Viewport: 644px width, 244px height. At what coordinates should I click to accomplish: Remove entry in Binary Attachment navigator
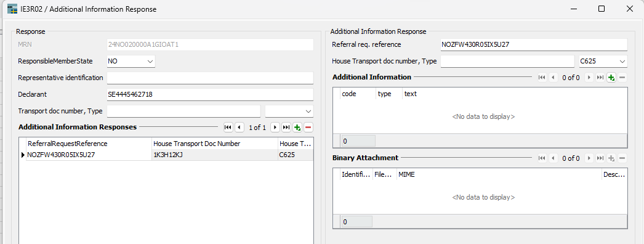[x=622, y=158]
